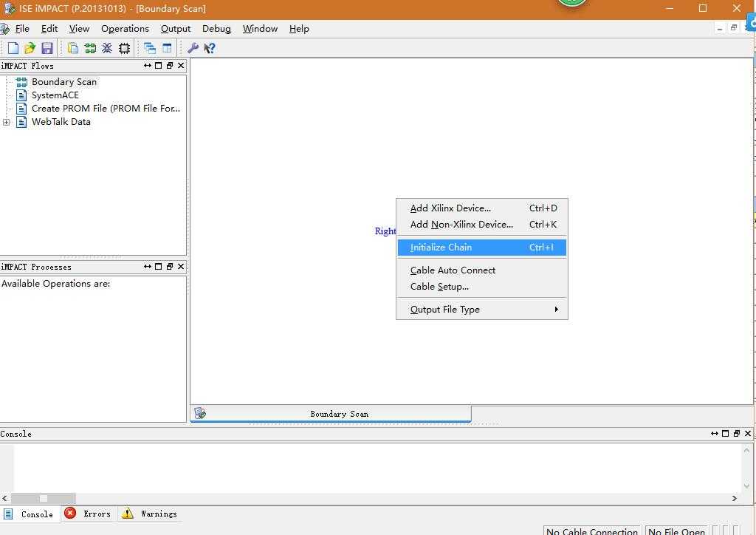Image resolution: width=756 pixels, height=535 pixels.
Task: Click the console scroll left arrow
Action: coord(5,498)
